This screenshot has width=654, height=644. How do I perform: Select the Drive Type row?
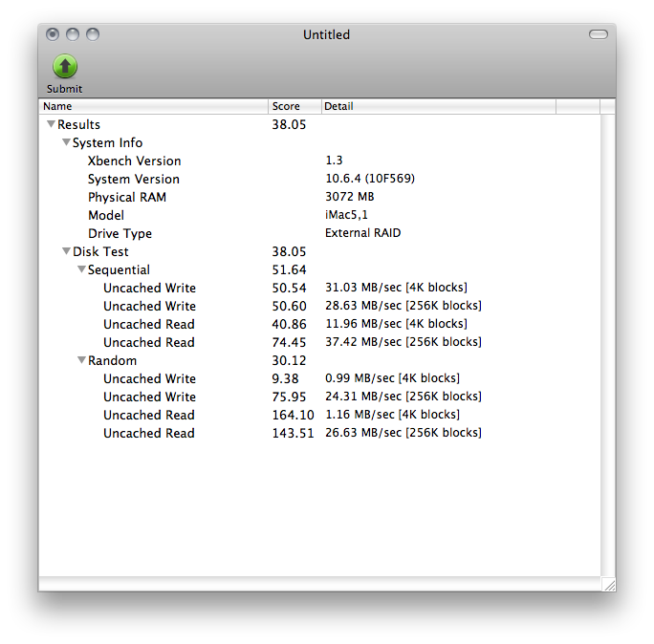coord(319,233)
